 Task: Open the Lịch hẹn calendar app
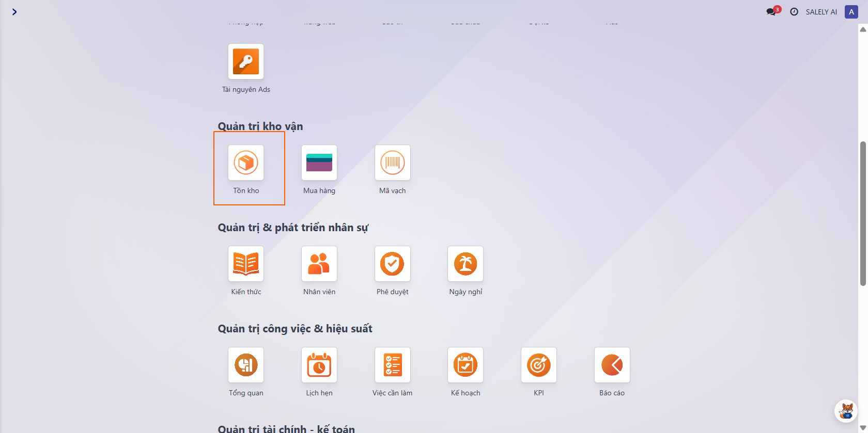click(319, 365)
